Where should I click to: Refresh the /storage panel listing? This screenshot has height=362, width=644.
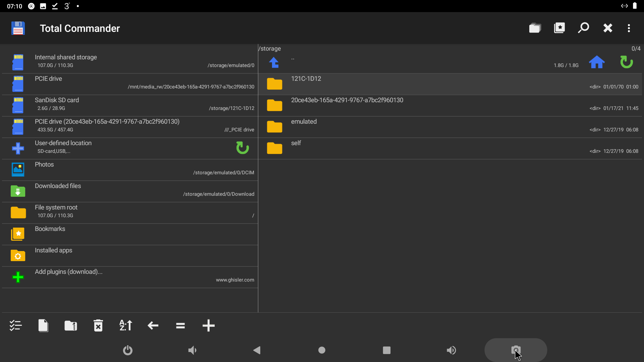point(626,62)
